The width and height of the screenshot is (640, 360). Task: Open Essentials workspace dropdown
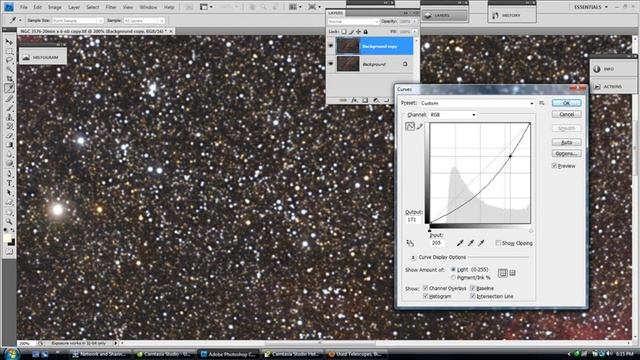[591, 7]
